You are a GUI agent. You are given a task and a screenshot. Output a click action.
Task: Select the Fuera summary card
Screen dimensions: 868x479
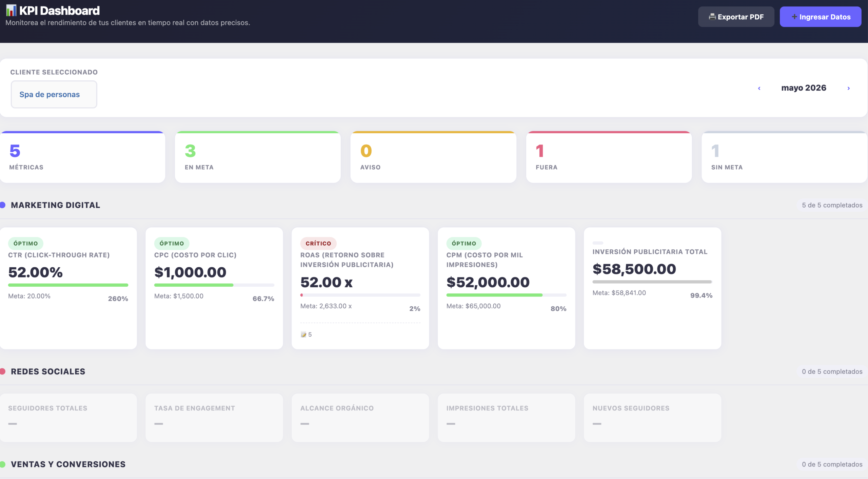(609, 157)
